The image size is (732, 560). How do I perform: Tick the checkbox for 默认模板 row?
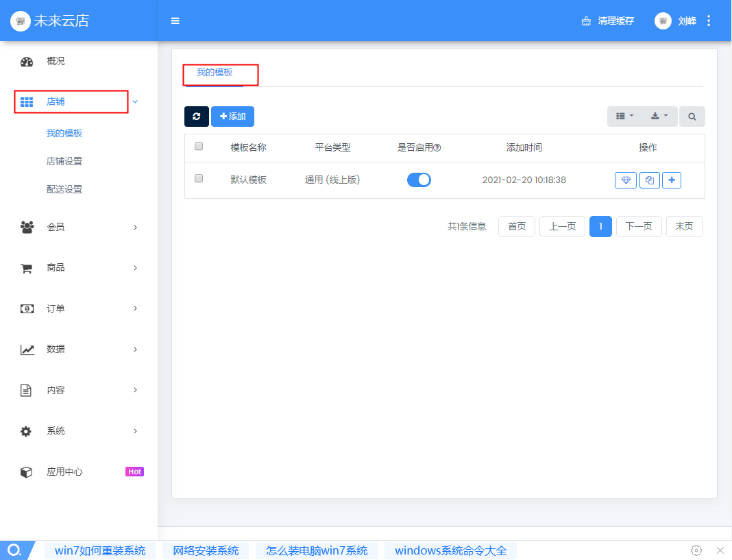199,178
